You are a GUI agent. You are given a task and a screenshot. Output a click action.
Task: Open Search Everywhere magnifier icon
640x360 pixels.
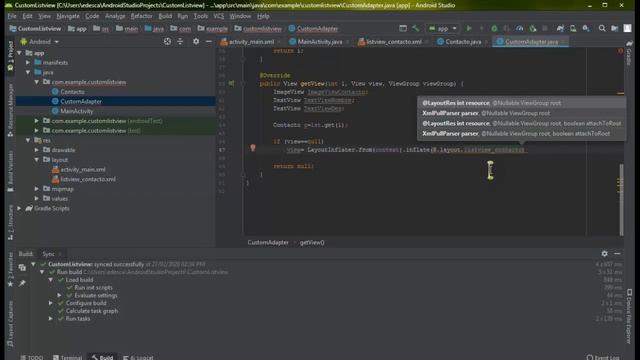(x=602, y=28)
